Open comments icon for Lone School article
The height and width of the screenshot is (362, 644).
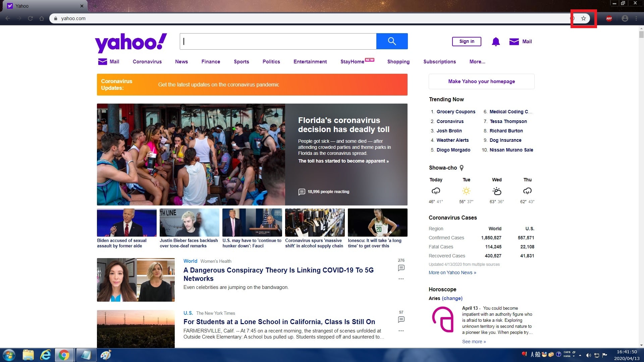click(x=401, y=319)
